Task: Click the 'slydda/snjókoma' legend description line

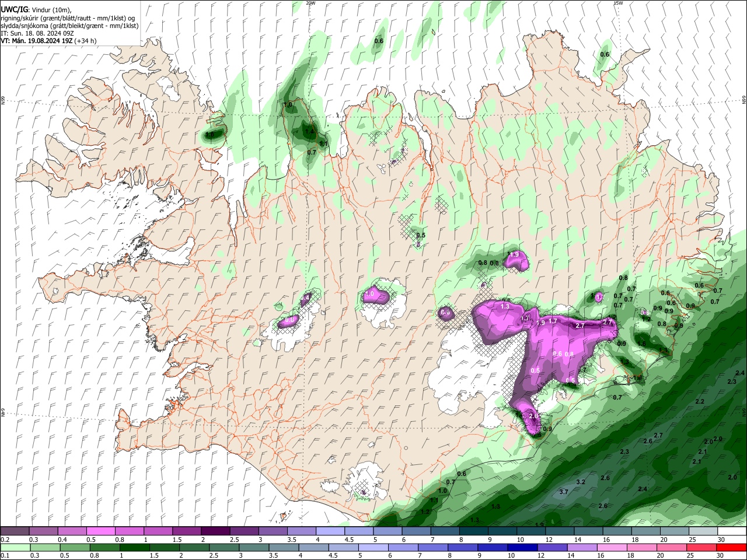Action: coord(69,26)
